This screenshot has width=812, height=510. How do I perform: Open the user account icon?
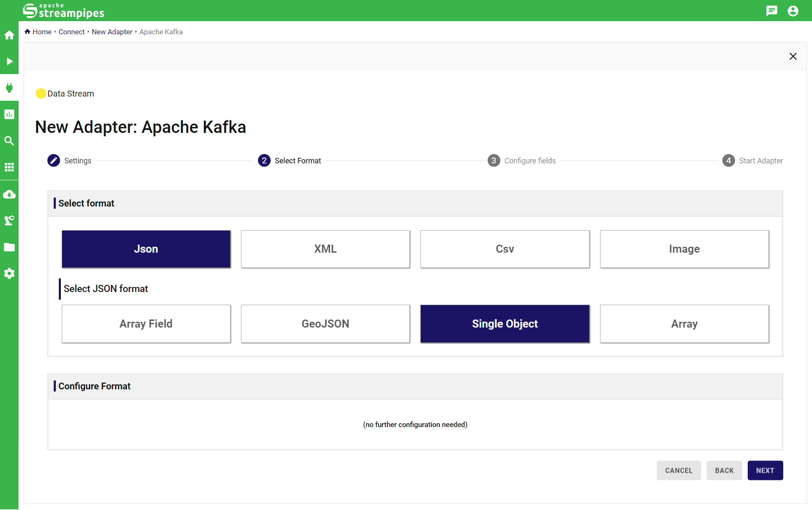[x=793, y=11]
